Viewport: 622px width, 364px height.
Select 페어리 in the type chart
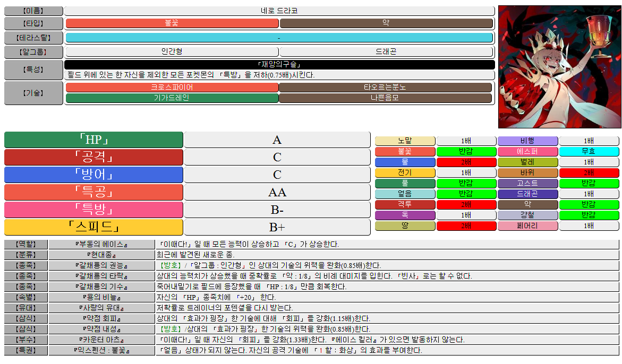(528, 226)
